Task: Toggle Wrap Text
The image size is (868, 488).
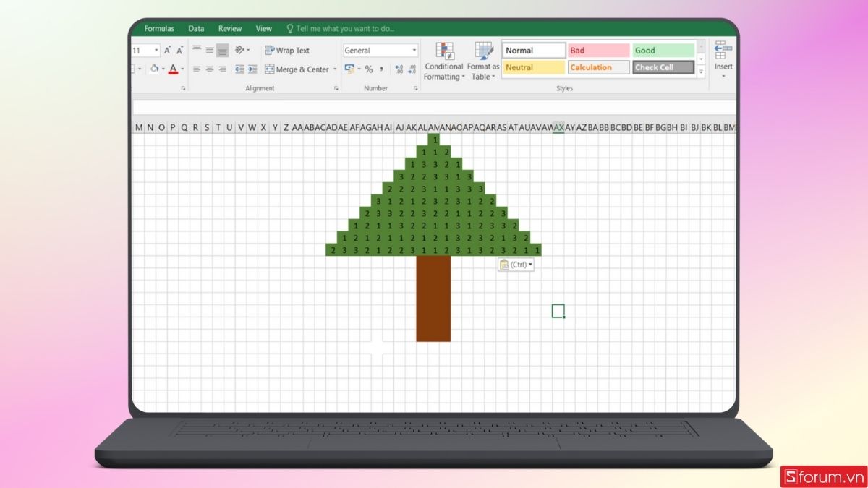Action: point(287,51)
